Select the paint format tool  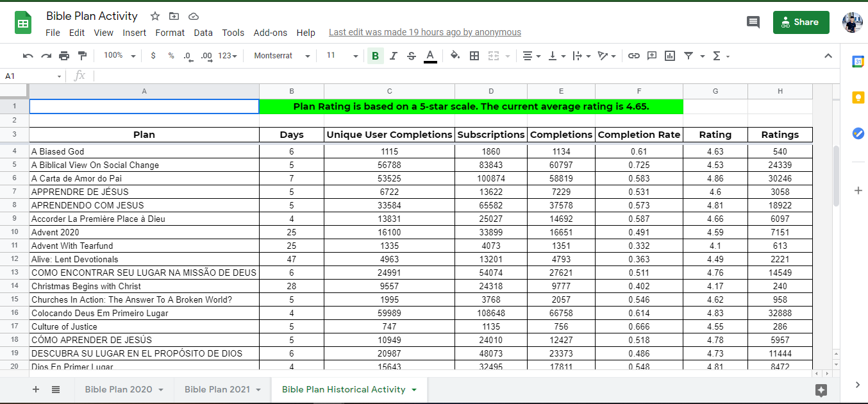point(82,56)
